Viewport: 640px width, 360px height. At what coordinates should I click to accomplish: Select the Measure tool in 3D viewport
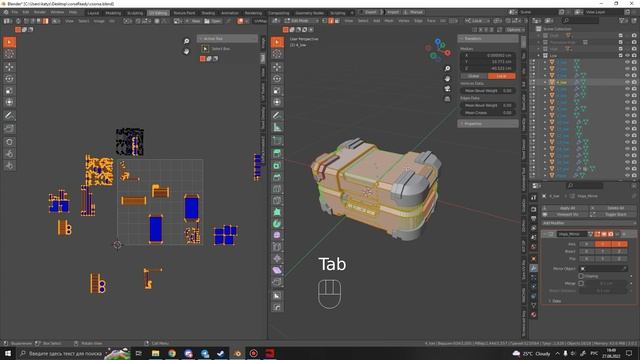[277, 127]
